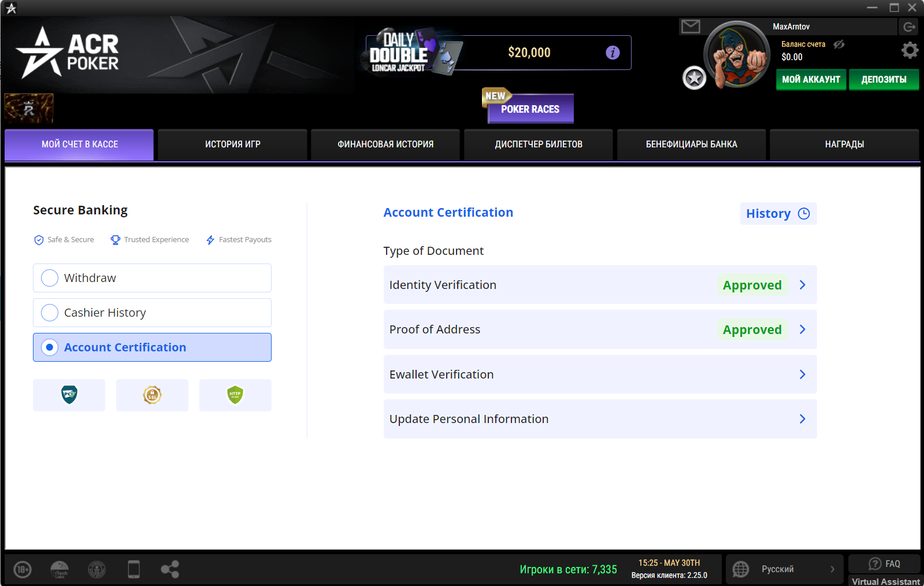This screenshot has width=924, height=586.
Task: Expand the Русский language selector
Action: (785, 569)
